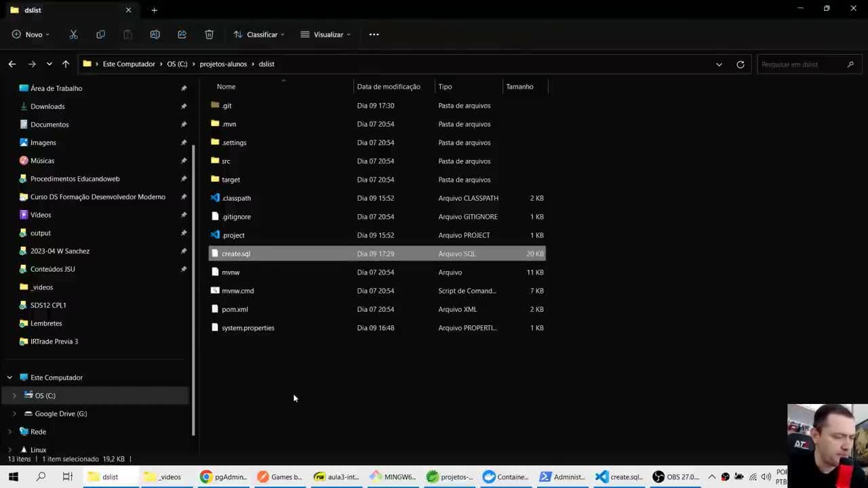Click the Rename icon in toolbar
This screenshot has height=488, width=868.
(155, 35)
